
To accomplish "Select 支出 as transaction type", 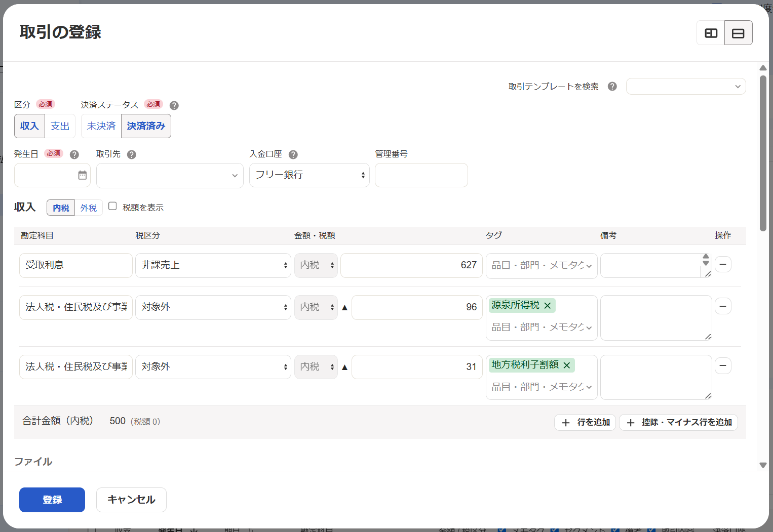I will [60, 126].
